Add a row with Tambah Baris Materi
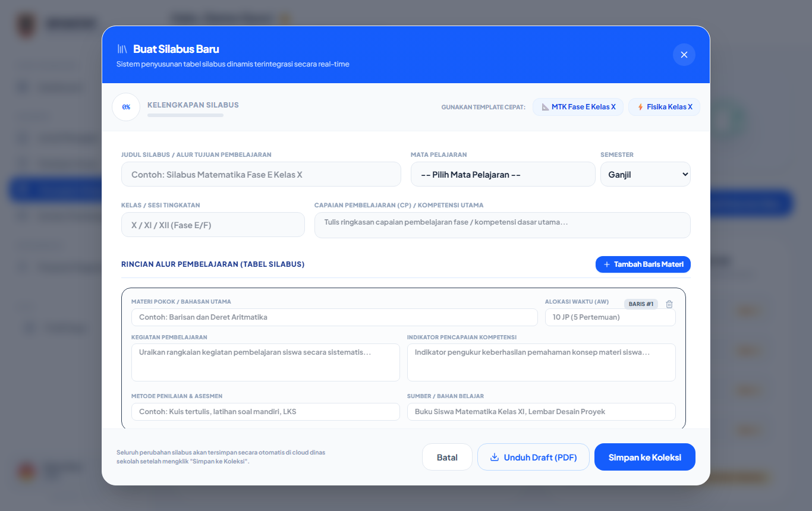The height and width of the screenshot is (511, 812). click(x=643, y=264)
